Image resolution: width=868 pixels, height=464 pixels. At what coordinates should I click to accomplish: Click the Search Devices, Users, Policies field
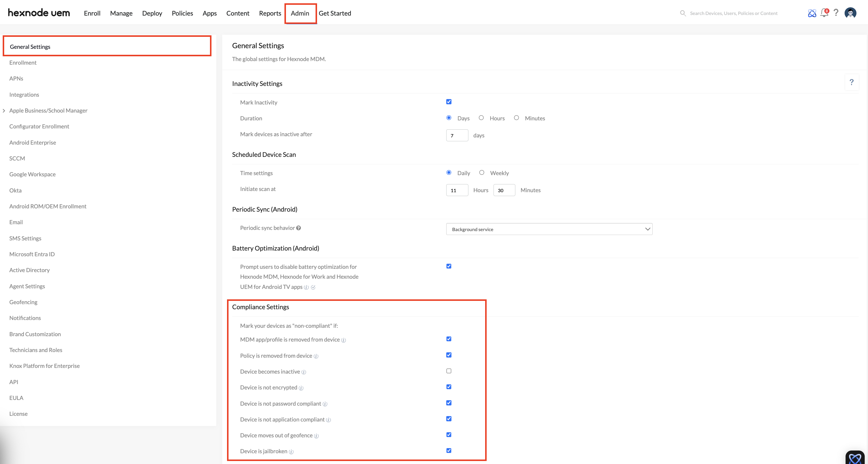(734, 13)
